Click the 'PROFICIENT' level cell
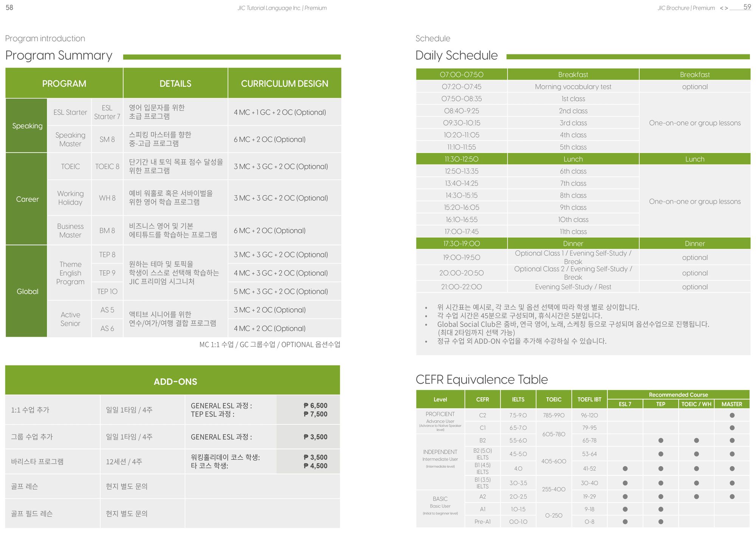The width and height of the screenshot is (756, 534). click(440, 421)
